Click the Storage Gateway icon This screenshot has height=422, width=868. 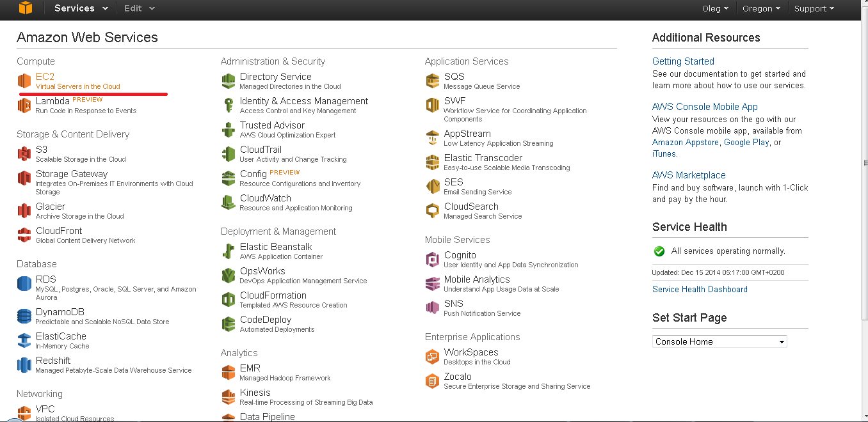click(24, 178)
